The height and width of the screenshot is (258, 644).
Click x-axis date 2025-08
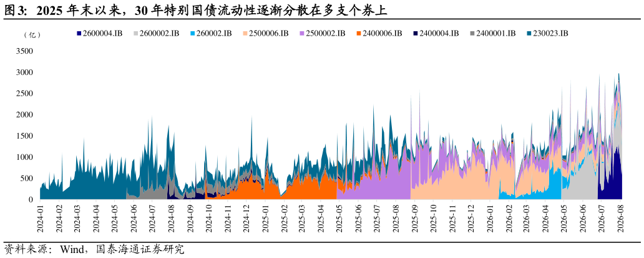[395, 220]
